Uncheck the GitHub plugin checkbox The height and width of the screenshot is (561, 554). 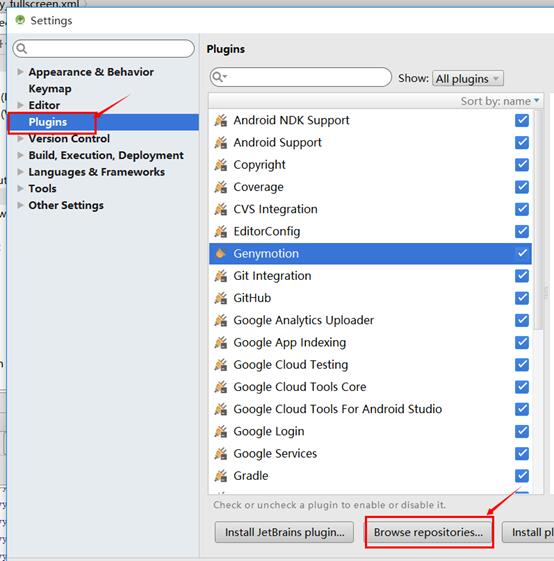click(522, 298)
